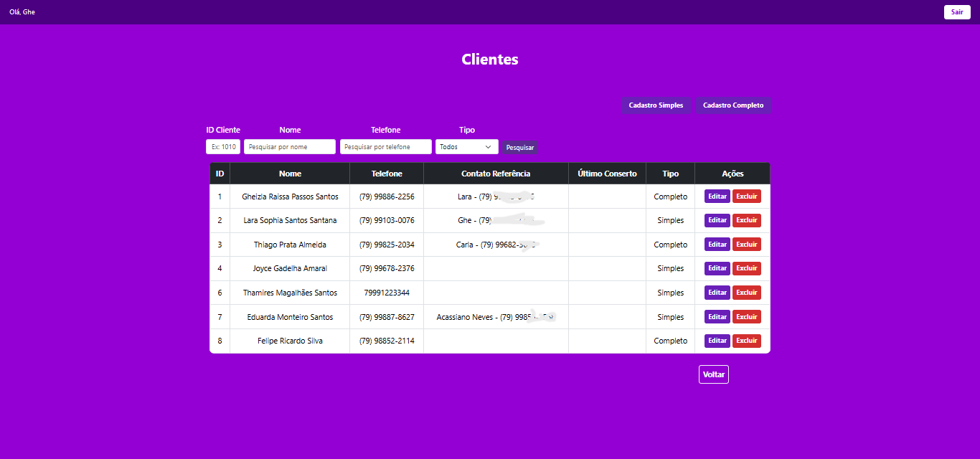Screen dimensions: 980x459
Task: Click the Pesquisar por nome field
Action: click(x=290, y=147)
